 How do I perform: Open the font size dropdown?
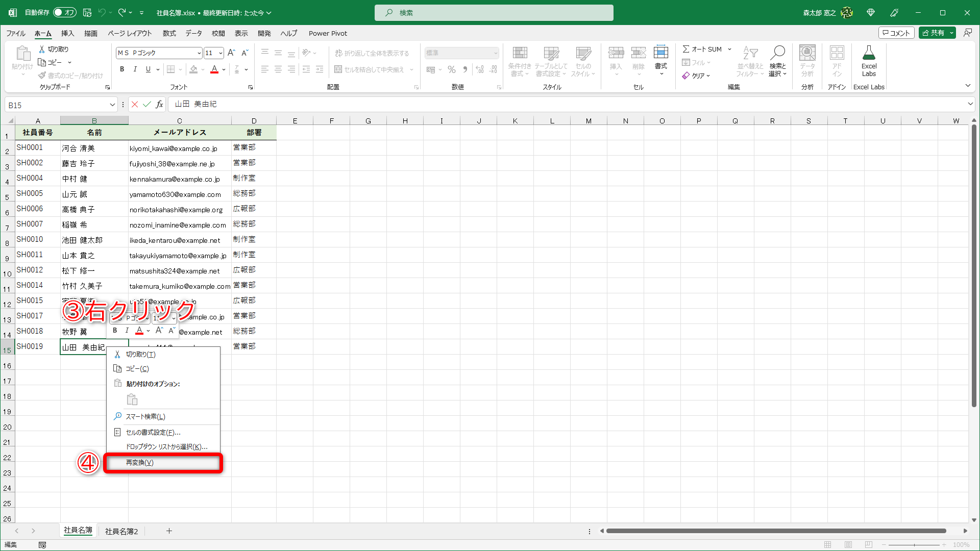pos(220,53)
